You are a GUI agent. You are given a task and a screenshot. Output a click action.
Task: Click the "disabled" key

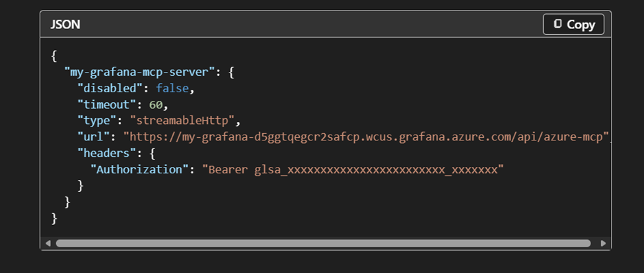pos(110,88)
